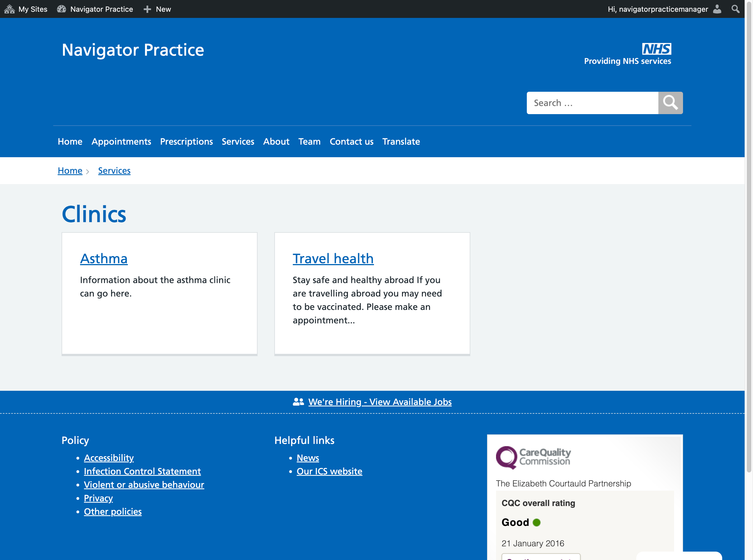Open the News helpful link
The width and height of the screenshot is (753, 560).
click(308, 458)
